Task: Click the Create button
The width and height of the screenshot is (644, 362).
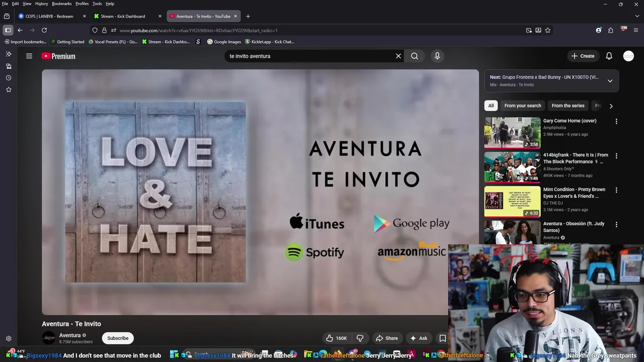Action: tap(583, 56)
